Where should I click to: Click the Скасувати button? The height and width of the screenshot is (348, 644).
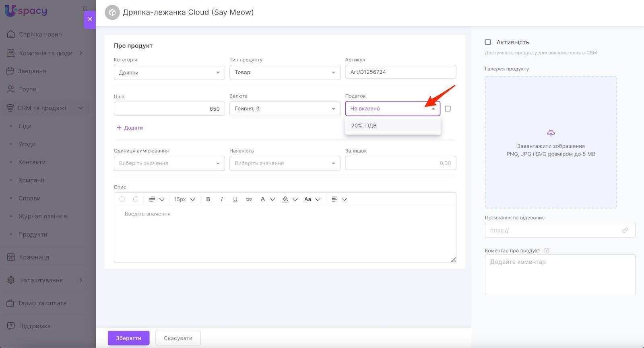tap(178, 338)
